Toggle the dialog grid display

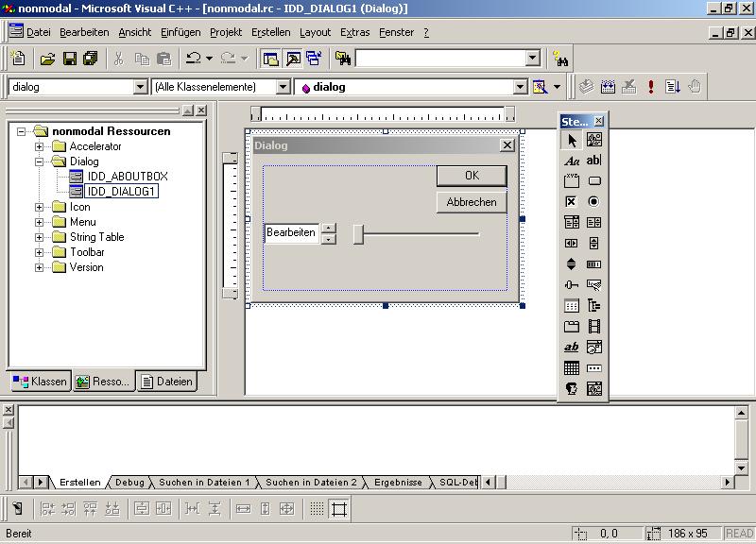[317, 509]
